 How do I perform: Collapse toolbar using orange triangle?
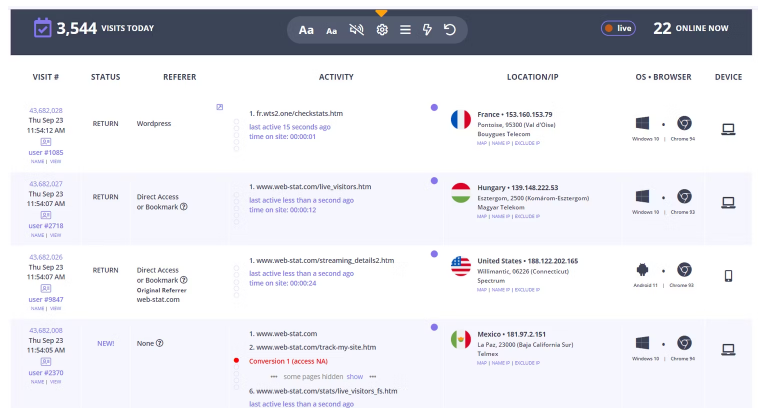[381, 13]
